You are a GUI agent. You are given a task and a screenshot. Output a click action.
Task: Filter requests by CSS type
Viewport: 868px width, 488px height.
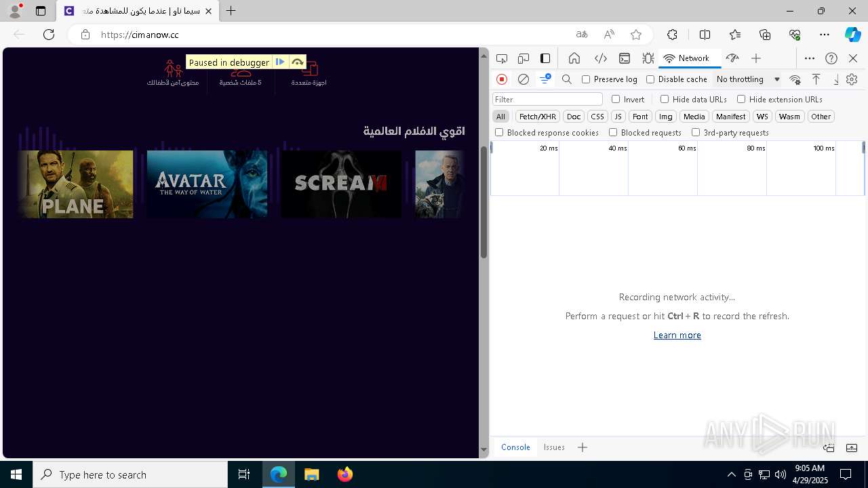tap(597, 117)
